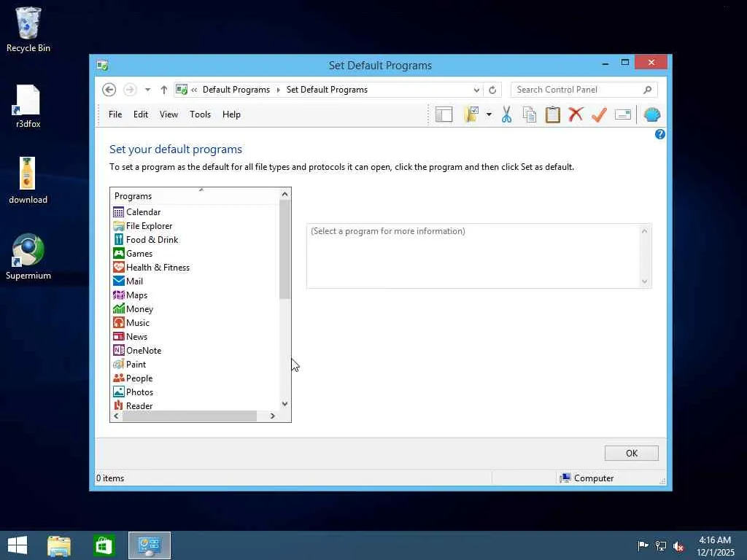Click the search magnifier icon
The image size is (747, 560).
click(x=647, y=90)
